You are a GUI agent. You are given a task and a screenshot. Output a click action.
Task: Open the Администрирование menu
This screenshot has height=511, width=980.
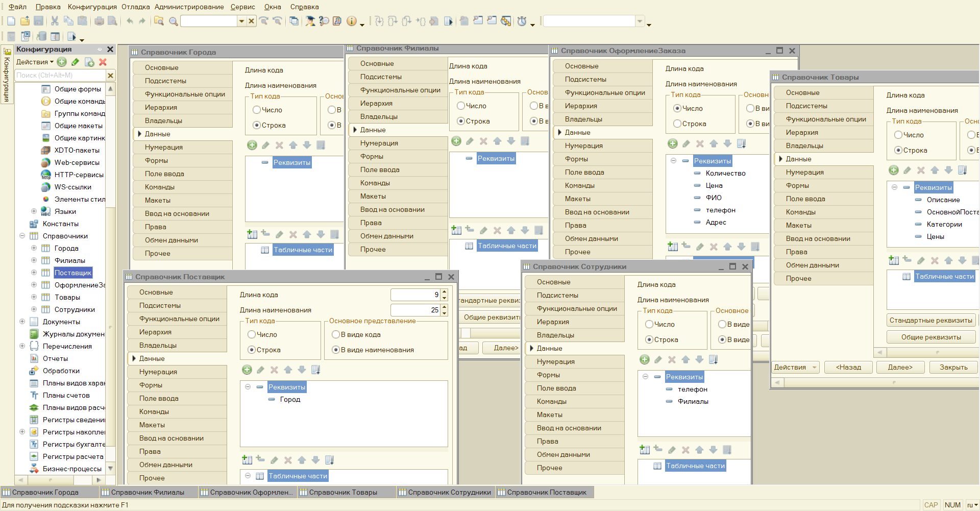tap(189, 7)
